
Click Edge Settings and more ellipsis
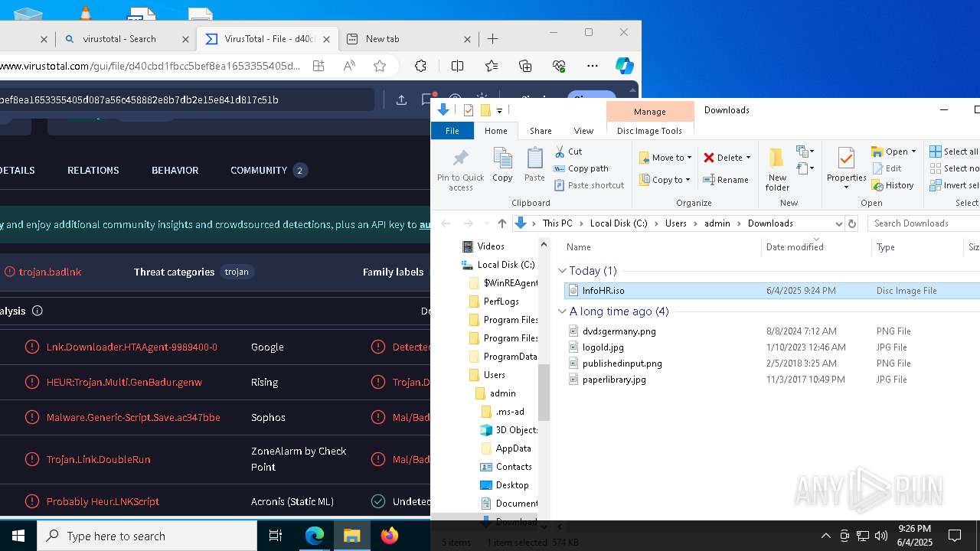click(593, 66)
